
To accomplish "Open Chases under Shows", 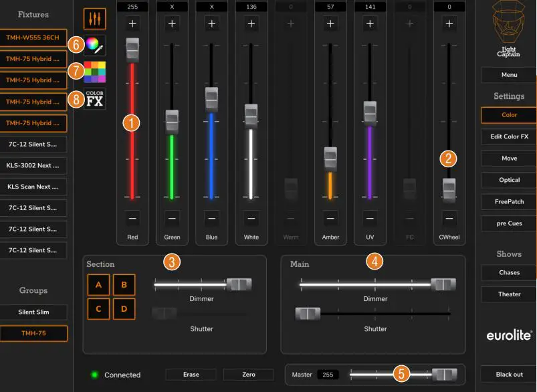I will pos(509,273).
